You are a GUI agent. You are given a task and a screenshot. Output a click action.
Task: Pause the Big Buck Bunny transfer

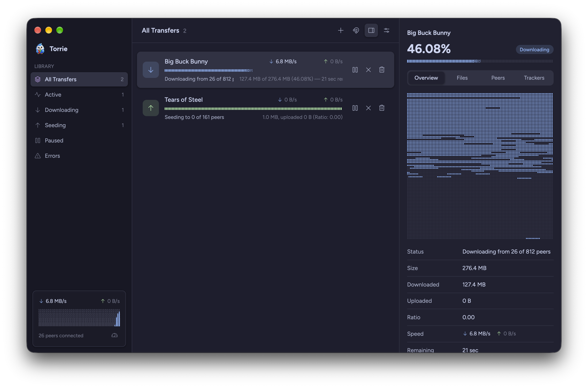coord(355,70)
